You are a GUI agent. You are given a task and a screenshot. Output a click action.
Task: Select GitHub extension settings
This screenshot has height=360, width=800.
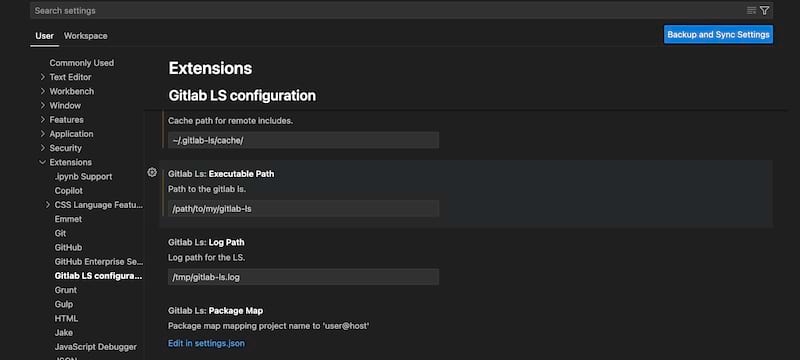(68, 247)
